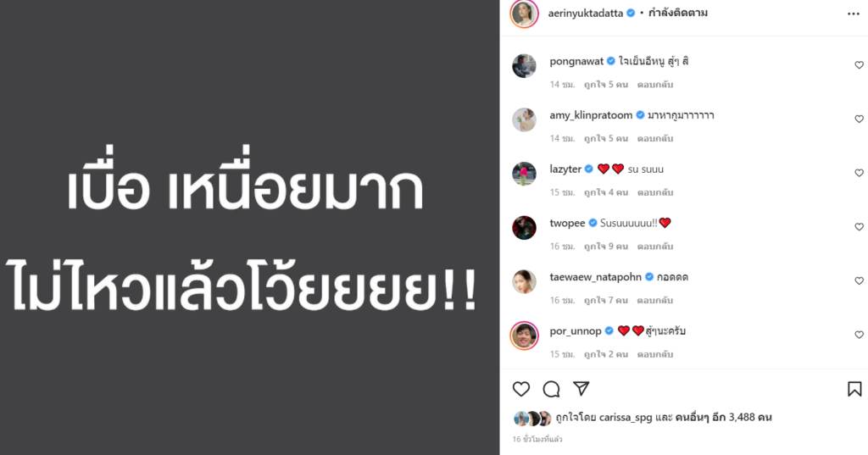Like amy_klinpratoom's comment with the small heart

click(860, 119)
